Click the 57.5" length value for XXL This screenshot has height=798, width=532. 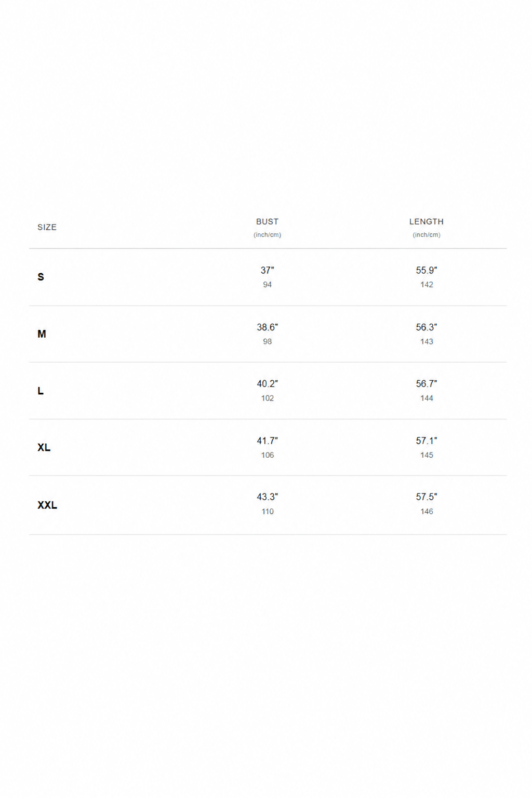tap(426, 497)
